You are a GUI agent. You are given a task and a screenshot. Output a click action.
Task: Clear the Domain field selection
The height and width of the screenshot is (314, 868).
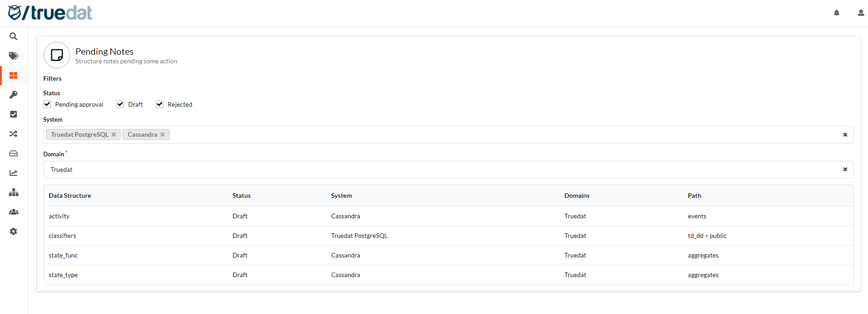845,170
